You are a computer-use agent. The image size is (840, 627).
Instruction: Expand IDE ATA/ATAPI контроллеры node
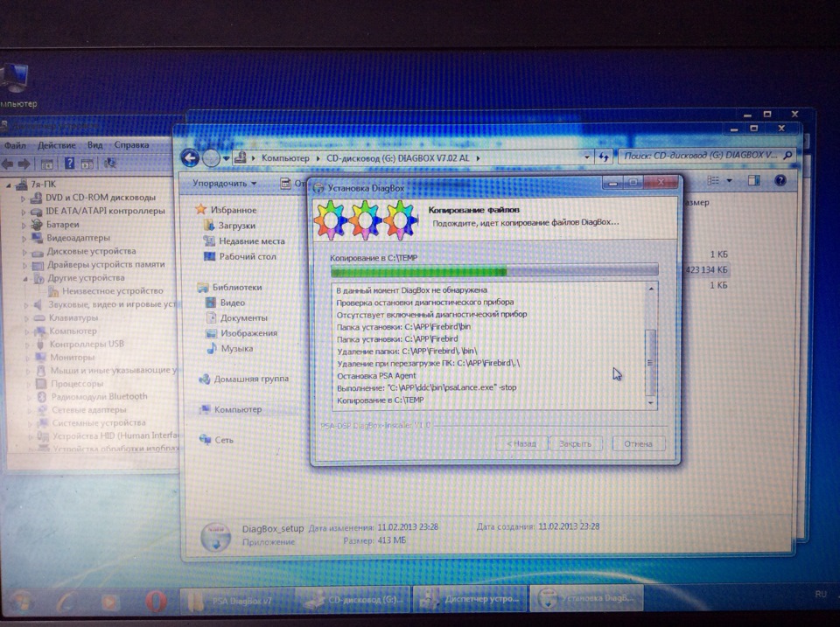coord(23,212)
